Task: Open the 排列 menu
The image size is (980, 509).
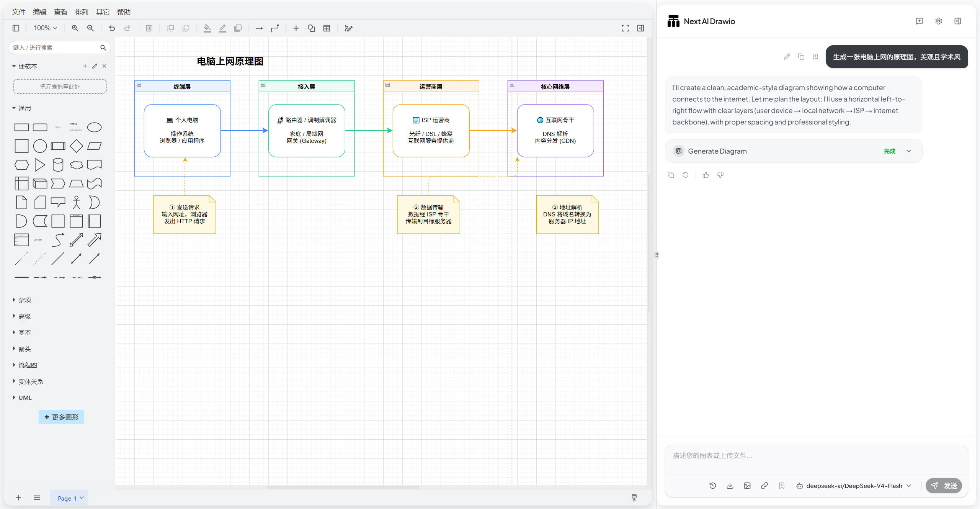Action: coord(82,12)
